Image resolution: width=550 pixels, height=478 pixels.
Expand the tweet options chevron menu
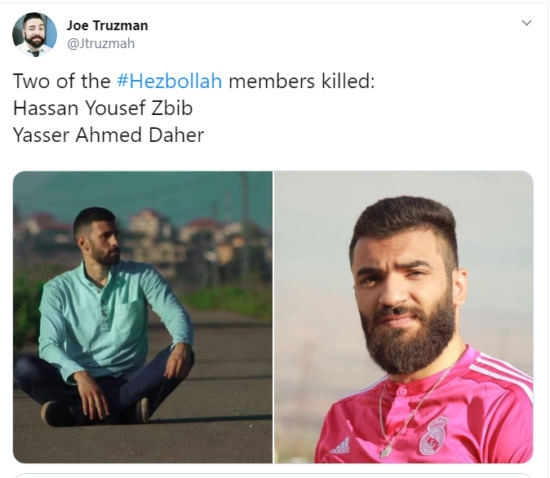click(526, 23)
